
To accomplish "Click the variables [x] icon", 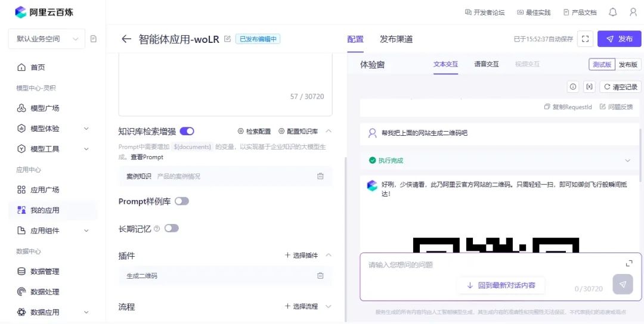I will (589, 86).
